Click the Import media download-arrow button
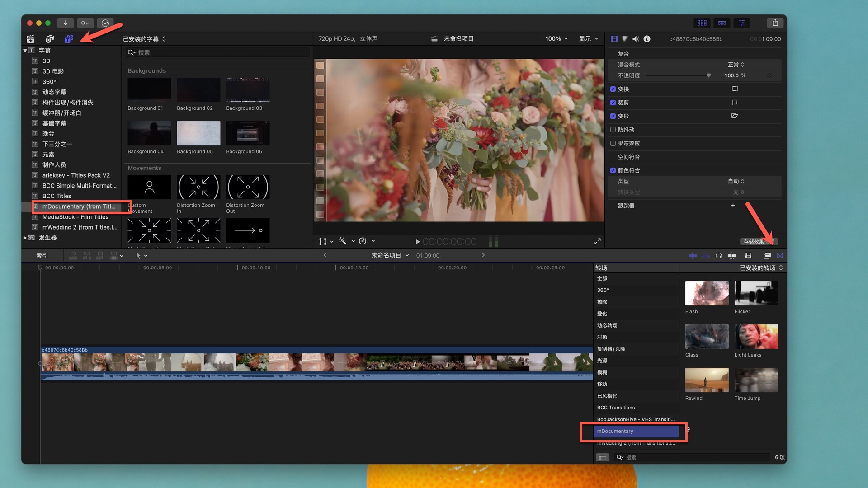 click(x=66, y=23)
